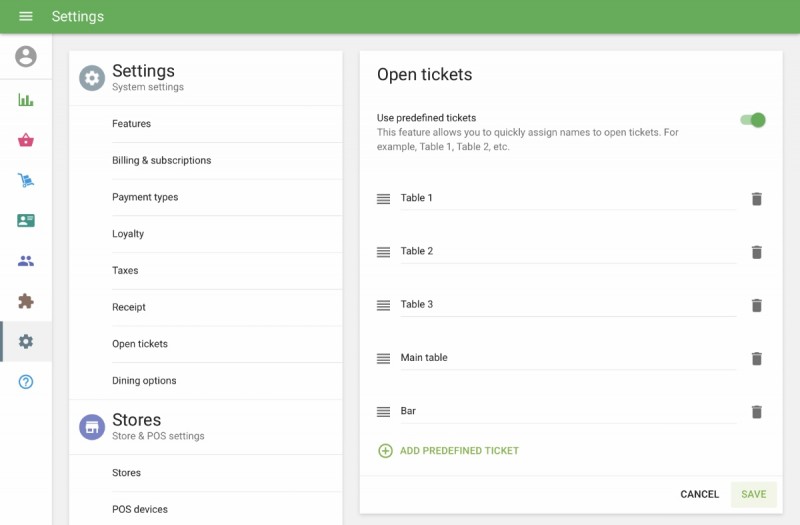Disable the Use predefined tickets toggle
Screen dimensions: 800x525
pos(752,120)
